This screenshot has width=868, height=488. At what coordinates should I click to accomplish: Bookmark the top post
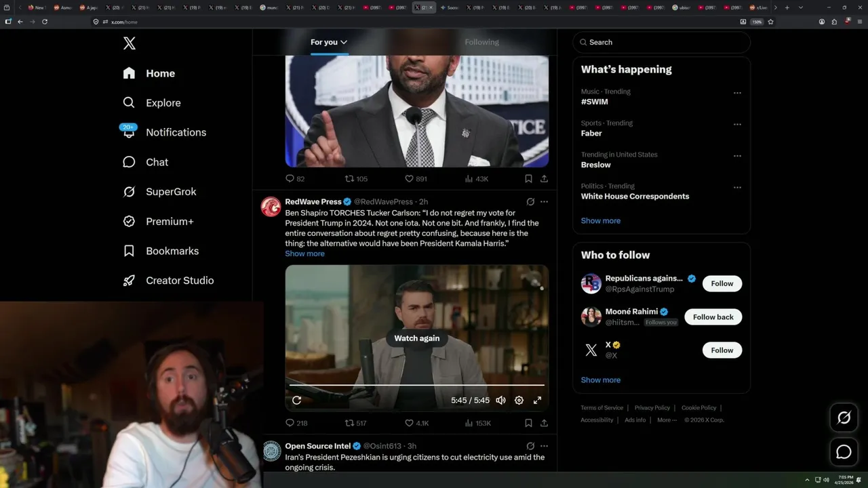[x=528, y=179]
